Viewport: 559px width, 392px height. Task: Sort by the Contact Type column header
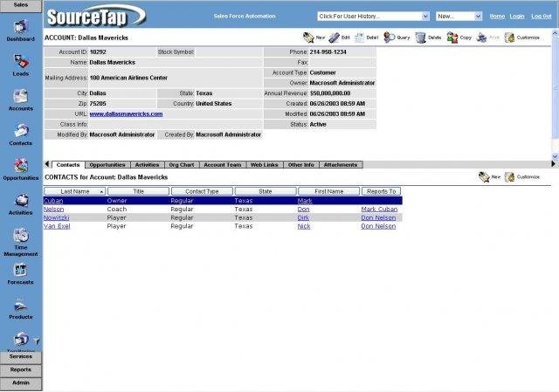[x=202, y=191]
